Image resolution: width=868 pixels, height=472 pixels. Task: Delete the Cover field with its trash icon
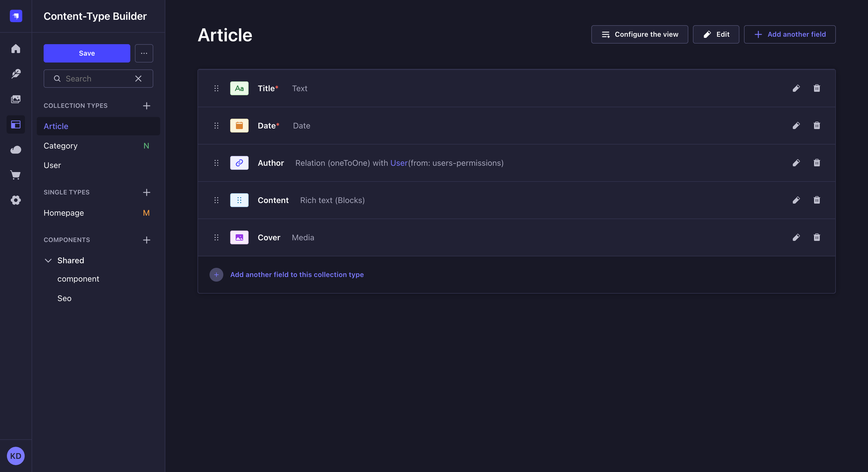click(x=817, y=237)
